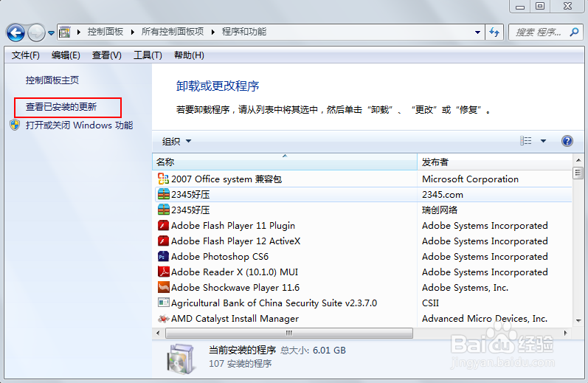Image resolution: width=588 pixels, height=383 pixels.
Task: Open the address bar history dropdown
Action: tap(477, 32)
